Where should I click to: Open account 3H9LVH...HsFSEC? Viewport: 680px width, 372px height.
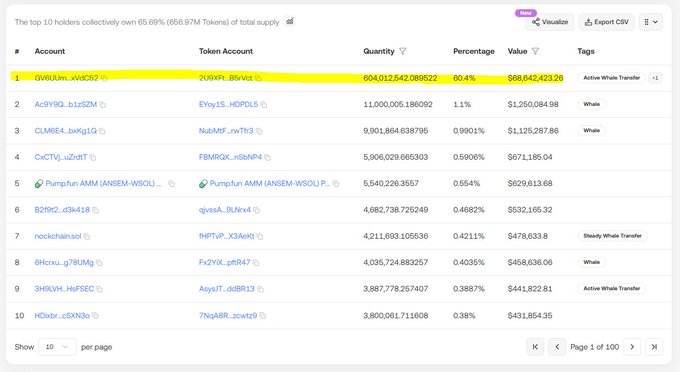click(x=64, y=289)
